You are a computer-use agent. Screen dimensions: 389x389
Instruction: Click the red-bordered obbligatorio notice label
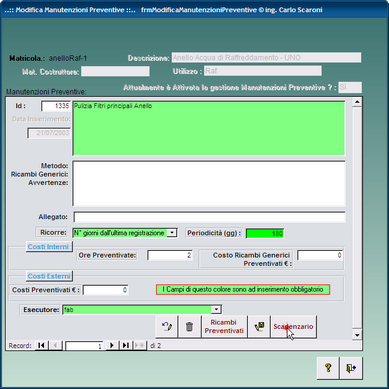[x=243, y=289]
